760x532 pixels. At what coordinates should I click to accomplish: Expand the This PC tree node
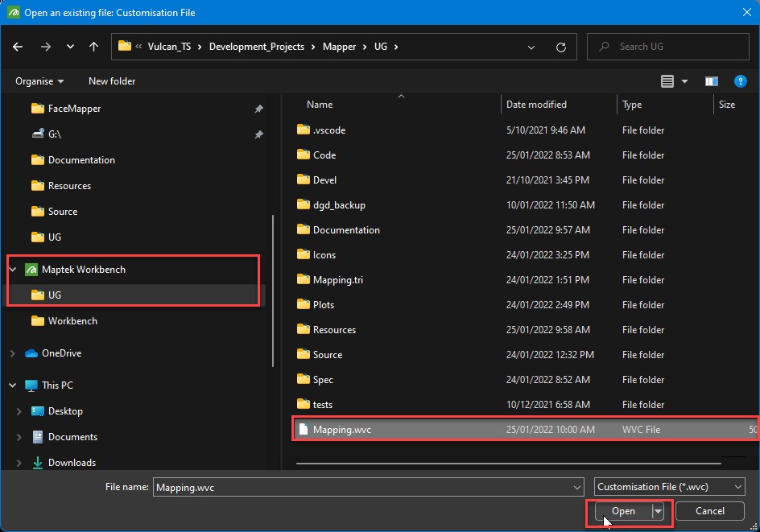[x=13, y=386]
